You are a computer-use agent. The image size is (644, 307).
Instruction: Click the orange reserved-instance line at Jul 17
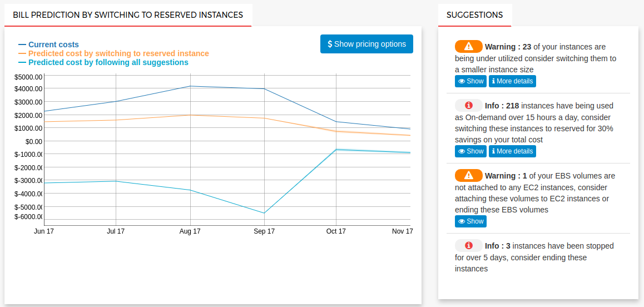116,120
